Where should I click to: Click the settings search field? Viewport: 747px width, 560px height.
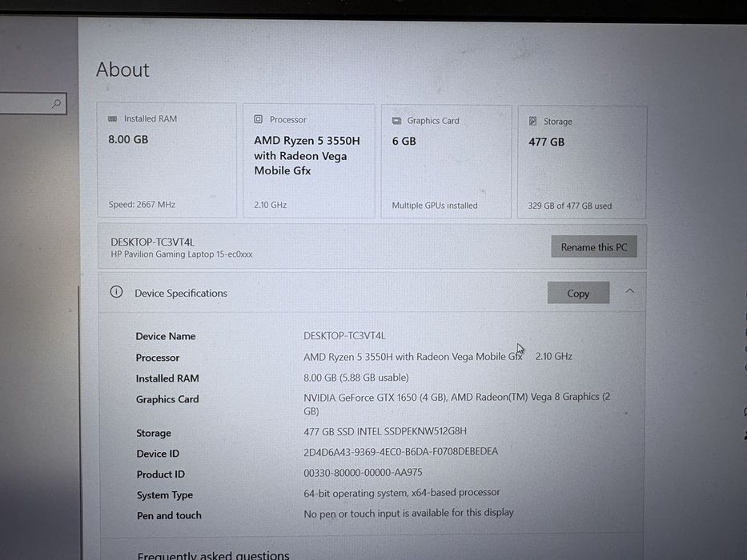click(32, 103)
